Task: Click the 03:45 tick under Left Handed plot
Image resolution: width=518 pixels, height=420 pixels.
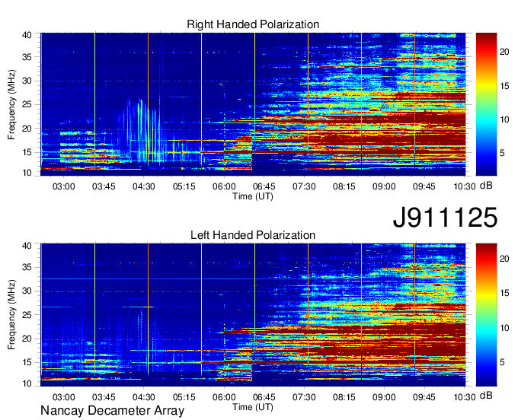Action: (104, 397)
